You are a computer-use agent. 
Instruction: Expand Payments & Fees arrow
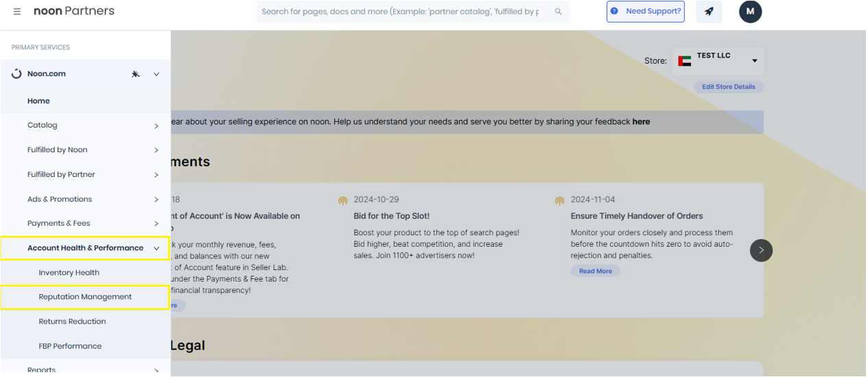pyautogui.click(x=156, y=223)
